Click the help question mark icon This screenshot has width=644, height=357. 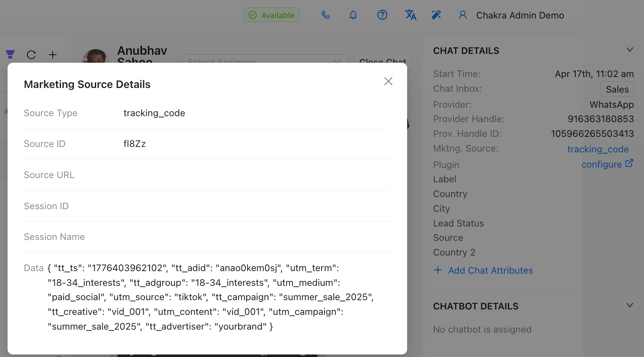pyautogui.click(x=382, y=15)
